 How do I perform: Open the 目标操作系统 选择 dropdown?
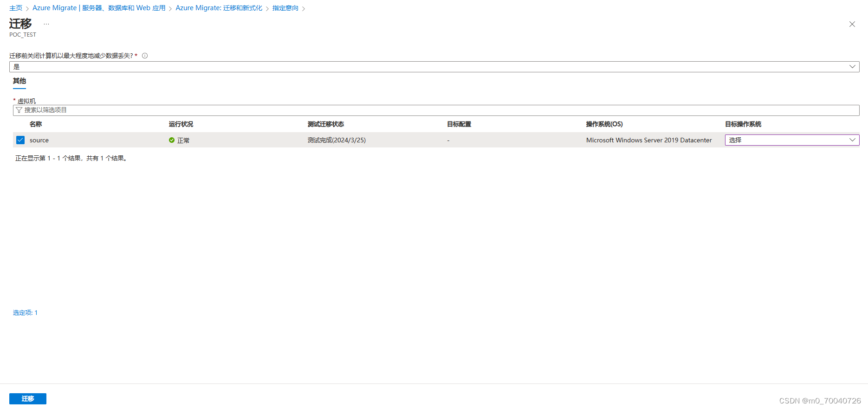click(x=792, y=140)
